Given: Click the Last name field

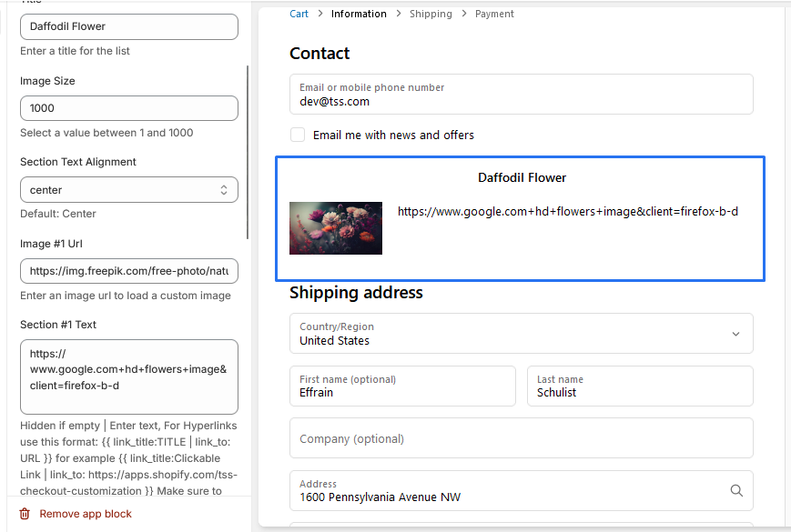Looking at the screenshot, I should 640,386.
